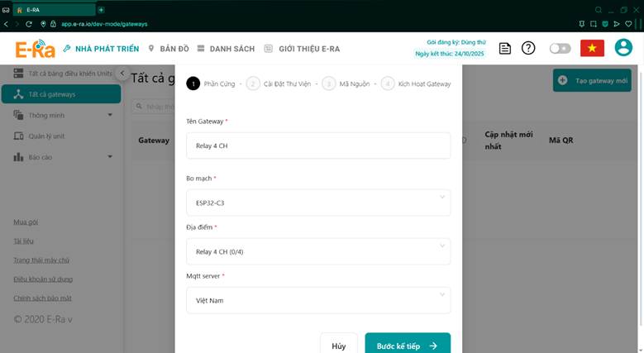Expand the Thông minh sidebar menu
The image size is (644, 353).
click(x=62, y=116)
